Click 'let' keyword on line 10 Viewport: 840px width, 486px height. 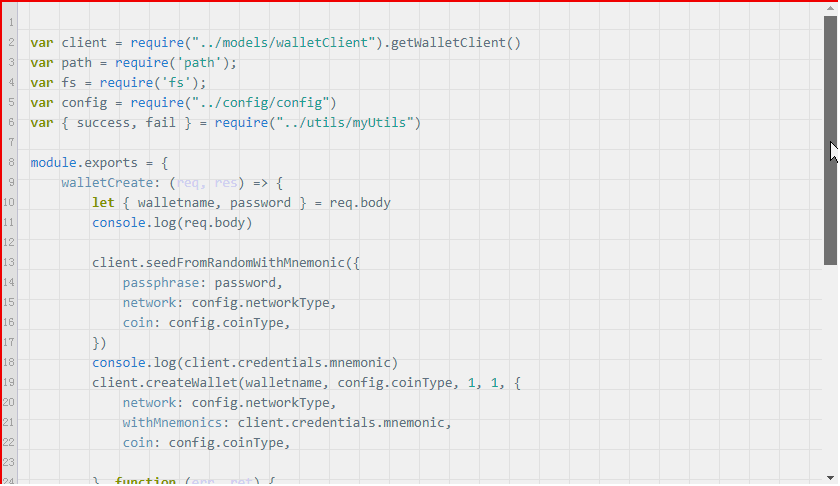point(103,203)
